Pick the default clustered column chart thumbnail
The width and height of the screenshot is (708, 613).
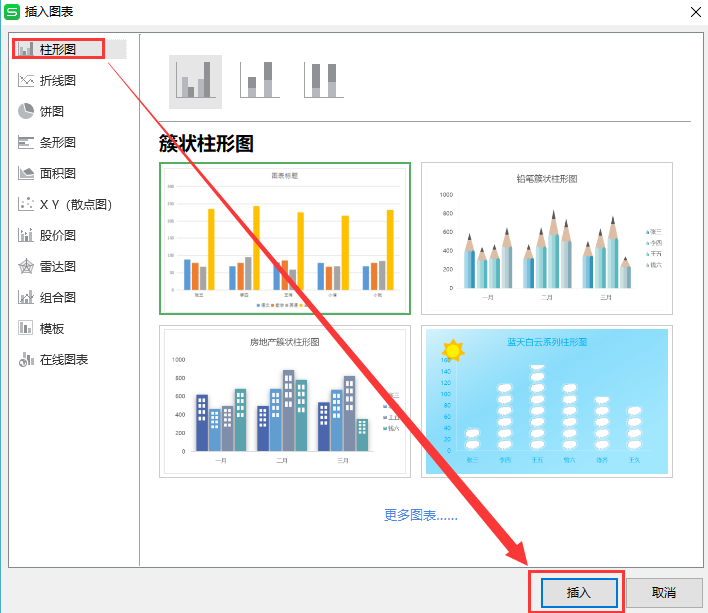coord(285,238)
